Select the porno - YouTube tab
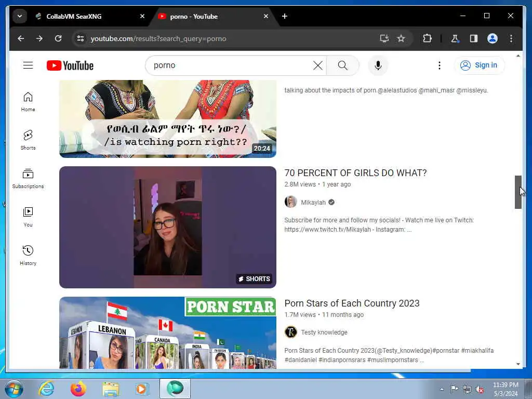 click(214, 16)
